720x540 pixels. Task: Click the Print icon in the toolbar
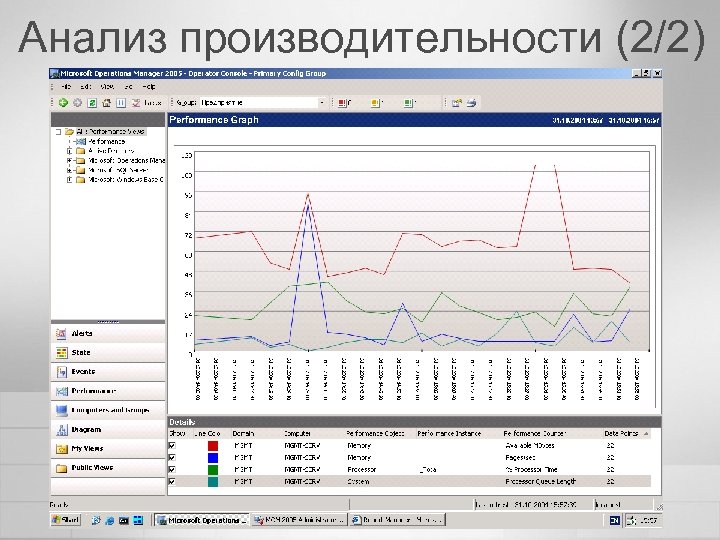(x=472, y=103)
